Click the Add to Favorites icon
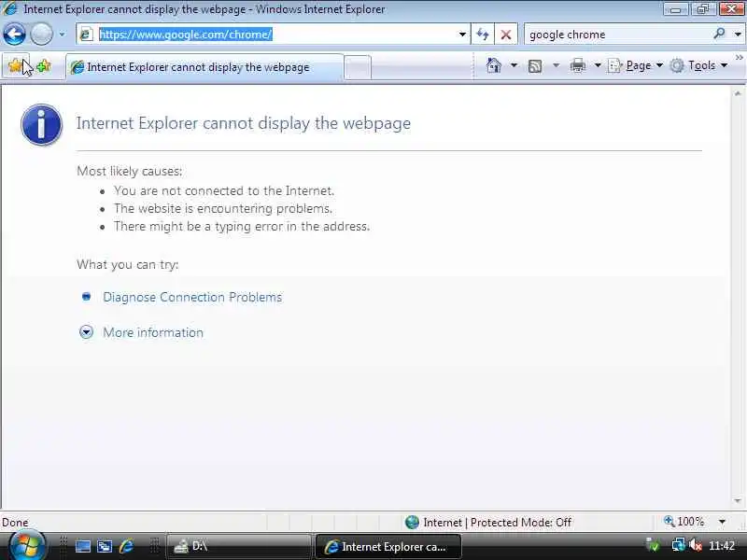747x560 pixels. coord(44,65)
